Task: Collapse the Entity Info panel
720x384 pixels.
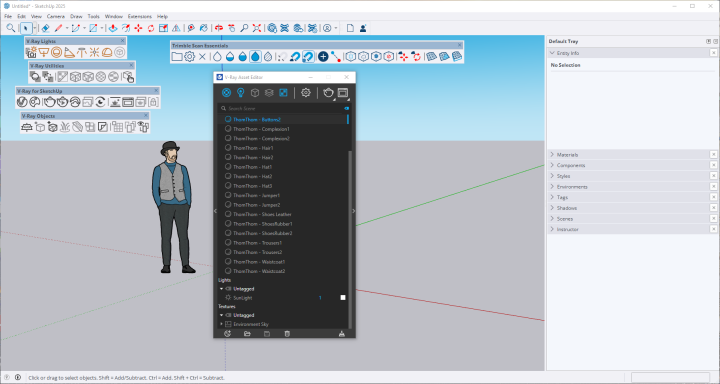Action: [552, 53]
